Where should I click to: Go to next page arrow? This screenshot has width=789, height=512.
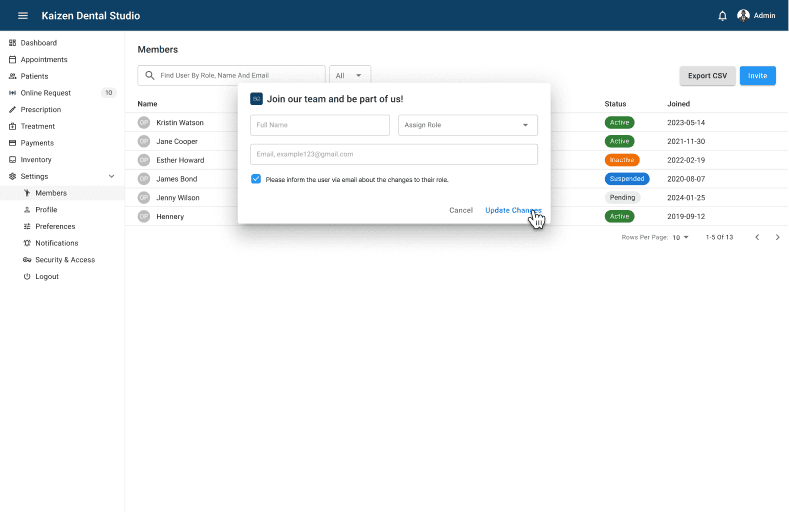click(x=778, y=237)
